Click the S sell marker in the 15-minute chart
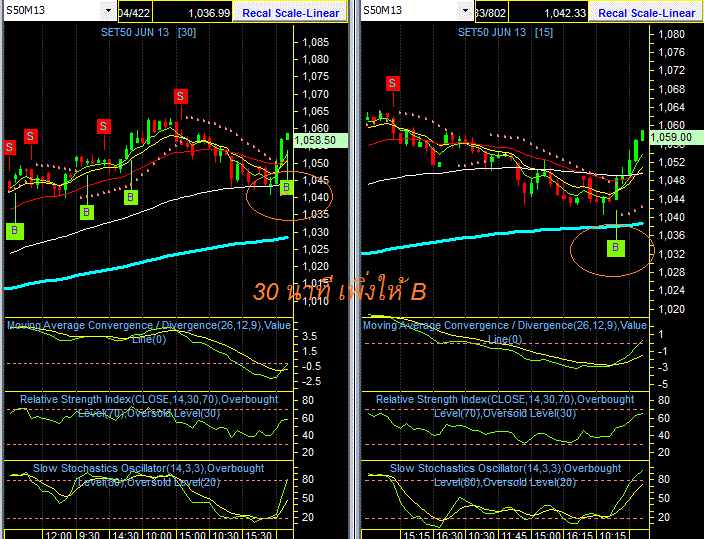The image size is (704, 539). pyautogui.click(x=393, y=84)
